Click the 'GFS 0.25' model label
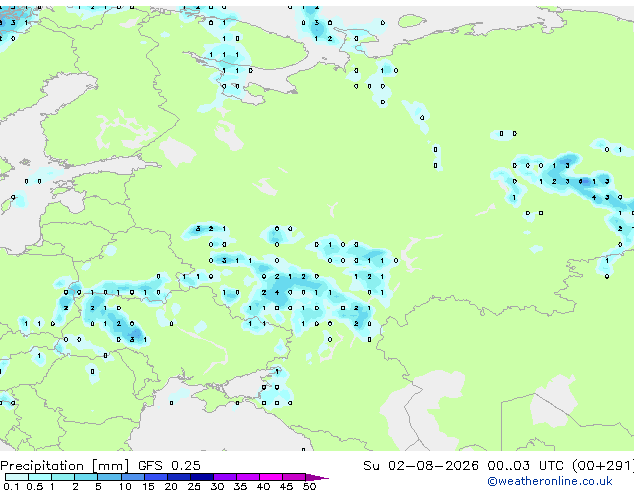 pos(169,466)
